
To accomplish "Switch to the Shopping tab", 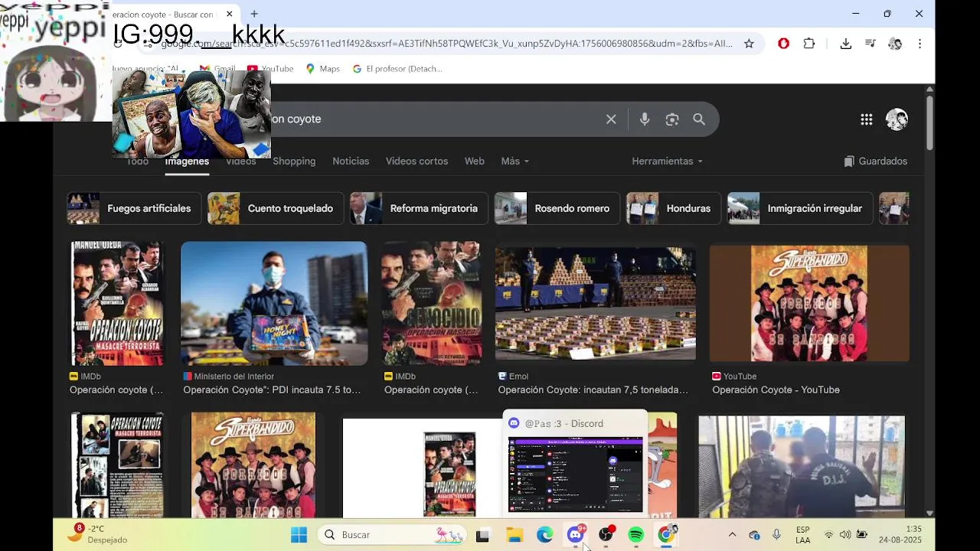I will point(294,161).
